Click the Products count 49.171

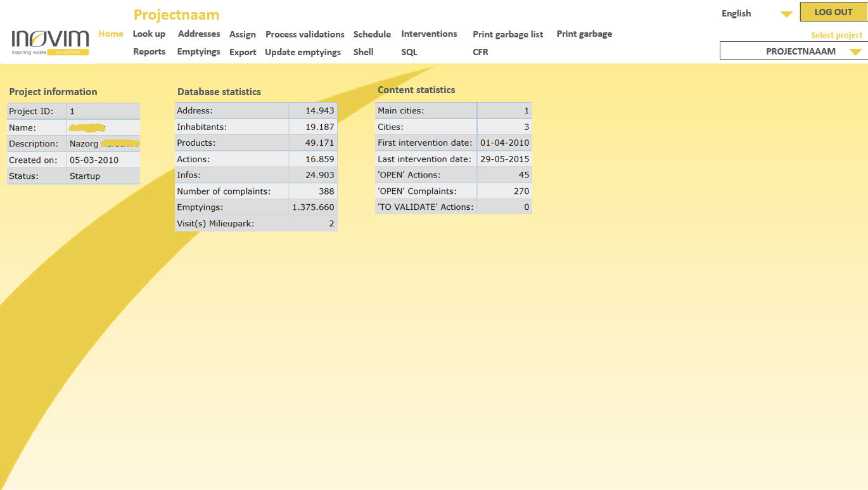pyautogui.click(x=320, y=143)
